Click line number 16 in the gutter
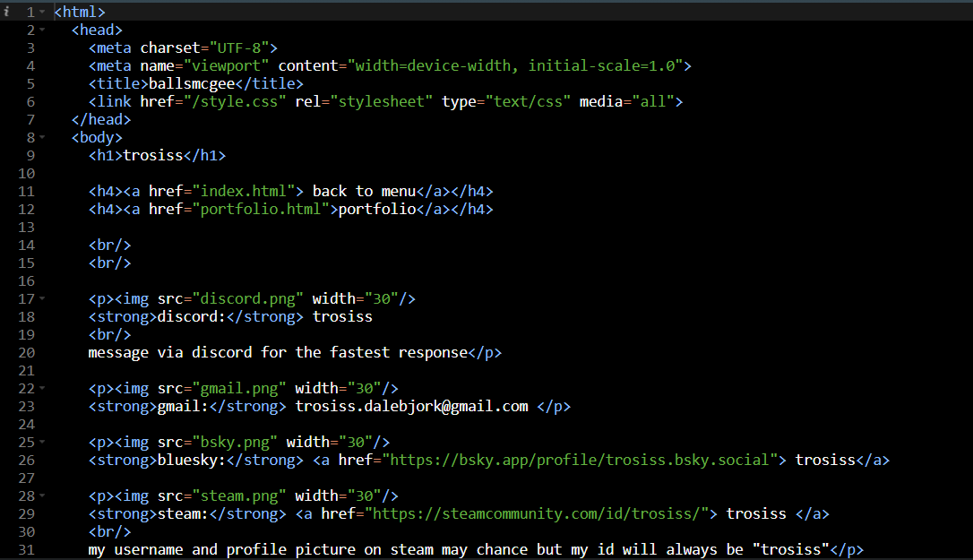Viewport: 973px width, 560px height. coord(27,281)
